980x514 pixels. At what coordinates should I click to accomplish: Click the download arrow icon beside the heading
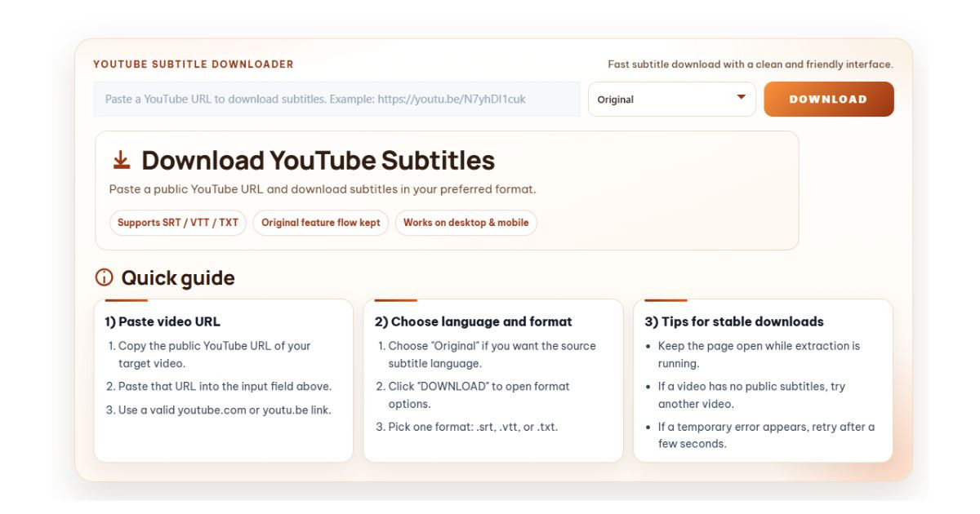point(122,159)
